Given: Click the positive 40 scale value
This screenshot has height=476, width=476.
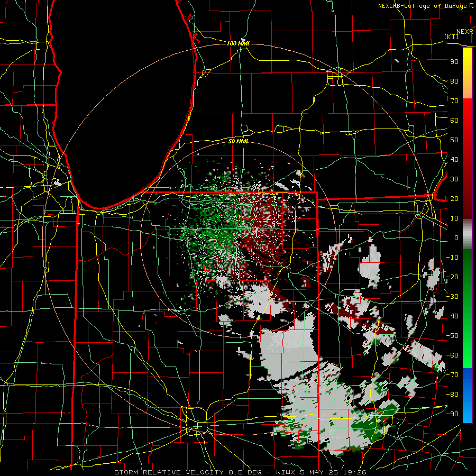Looking at the screenshot, I should coord(454,159).
